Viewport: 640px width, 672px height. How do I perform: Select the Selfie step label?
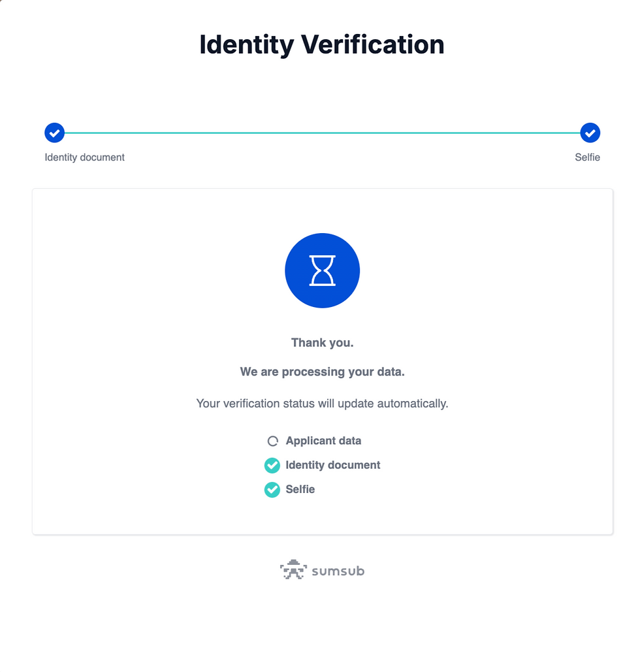point(587,157)
